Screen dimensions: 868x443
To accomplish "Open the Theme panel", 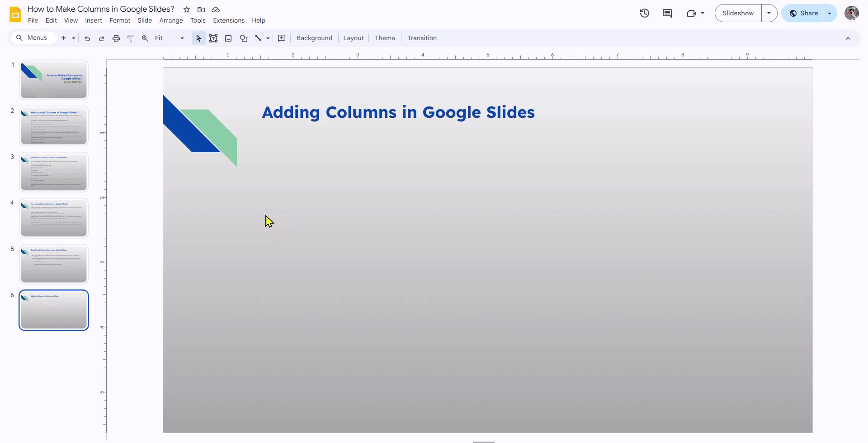I will pyautogui.click(x=384, y=38).
